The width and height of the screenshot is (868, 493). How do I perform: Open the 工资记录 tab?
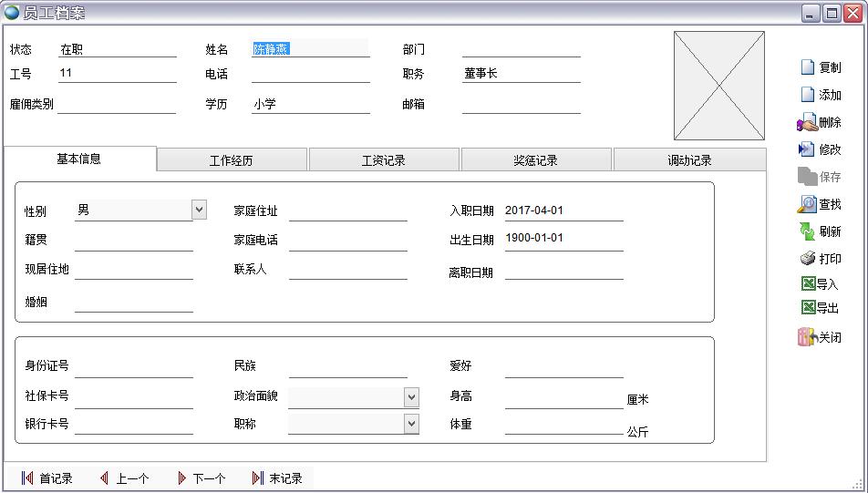tap(384, 160)
